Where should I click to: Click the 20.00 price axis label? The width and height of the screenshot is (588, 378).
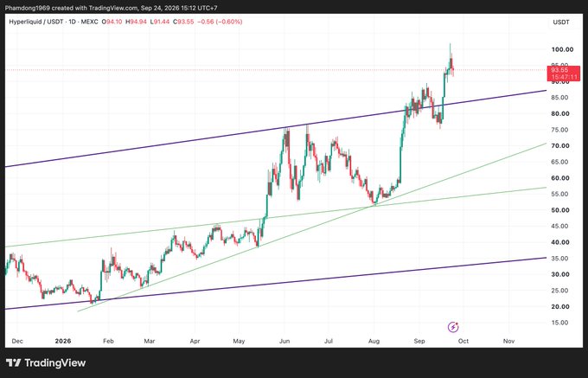tap(560, 306)
